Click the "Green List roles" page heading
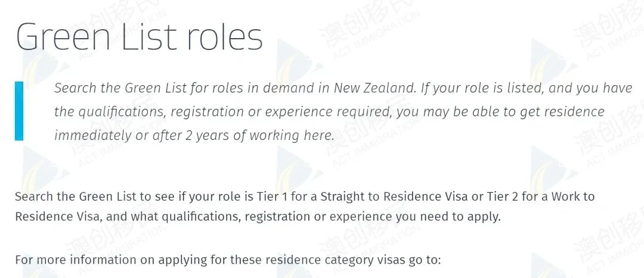Viewport: 644px width, 278px height. [139, 37]
